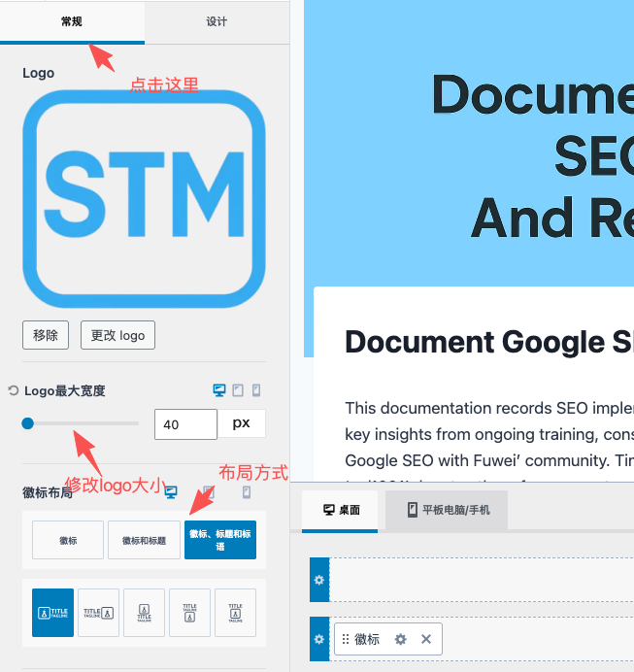The width and height of the screenshot is (634, 672).
Task: Remove the 徽标 item with the X icon
Action: 425,639
